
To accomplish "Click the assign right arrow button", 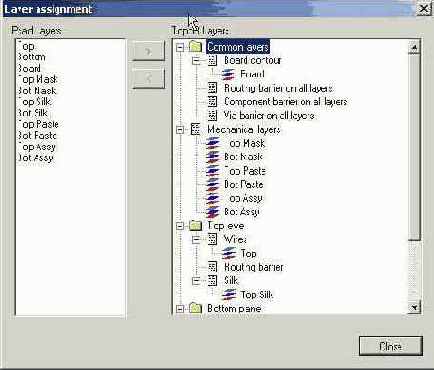I will tap(149, 51).
